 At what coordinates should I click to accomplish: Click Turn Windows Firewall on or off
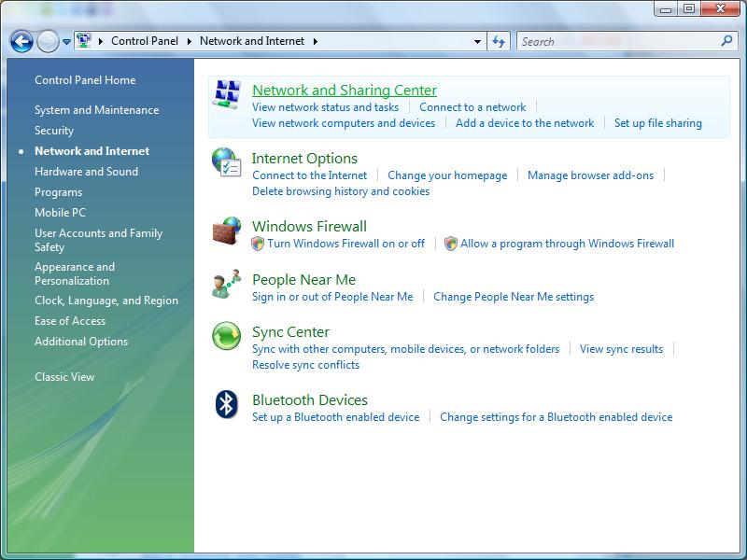(x=345, y=244)
